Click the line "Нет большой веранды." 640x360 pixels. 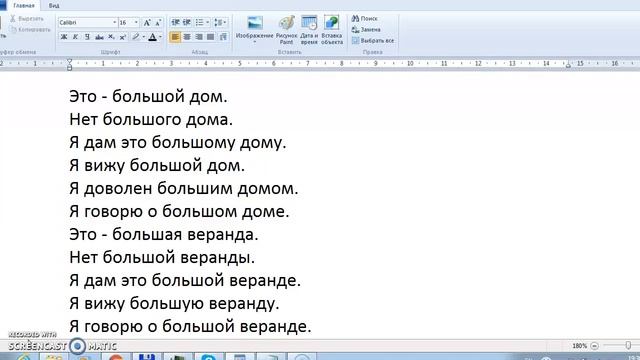(x=162, y=257)
